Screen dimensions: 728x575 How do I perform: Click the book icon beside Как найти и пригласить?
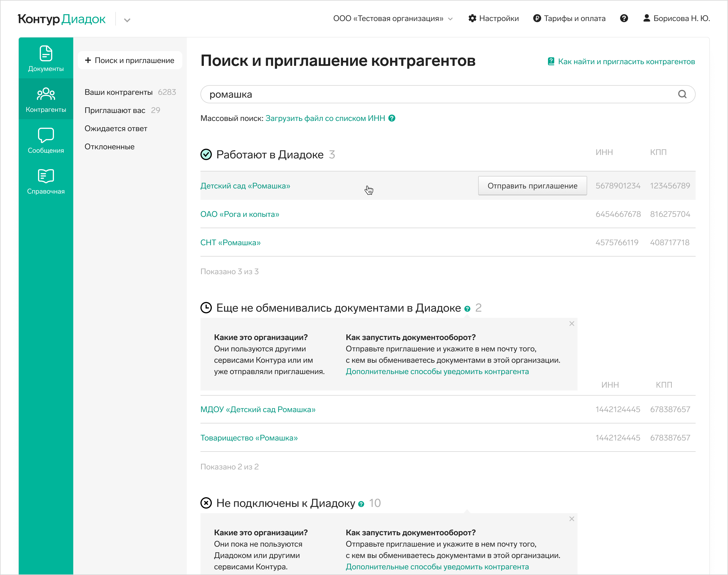pos(551,61)
